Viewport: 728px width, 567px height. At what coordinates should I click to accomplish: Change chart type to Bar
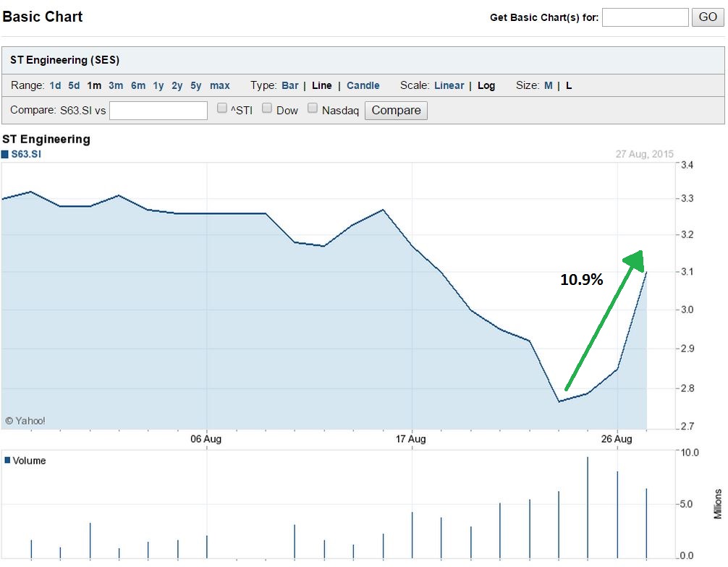tap(289, 85)
